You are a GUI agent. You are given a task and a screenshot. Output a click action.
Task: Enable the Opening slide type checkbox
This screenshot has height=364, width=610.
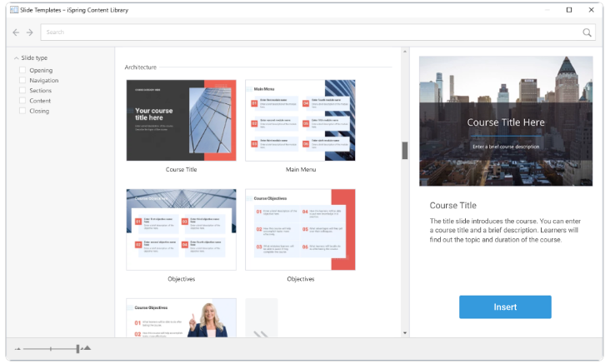click(x=22, y=71)
